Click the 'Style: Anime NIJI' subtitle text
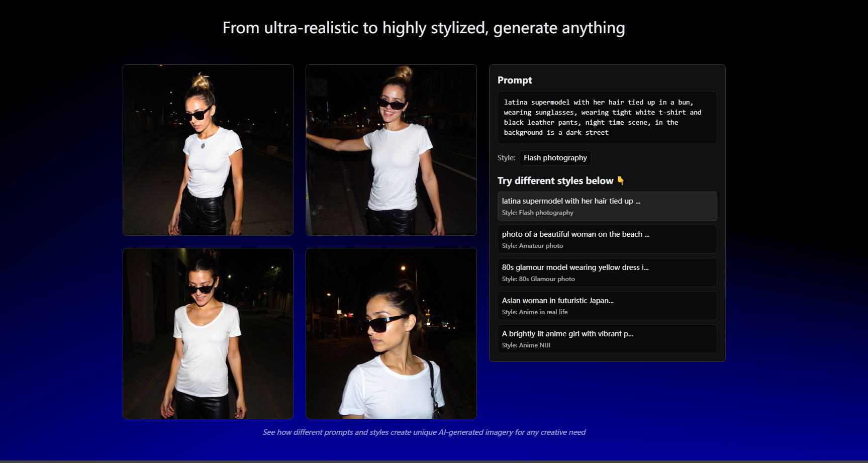 (x=526, y=345)
